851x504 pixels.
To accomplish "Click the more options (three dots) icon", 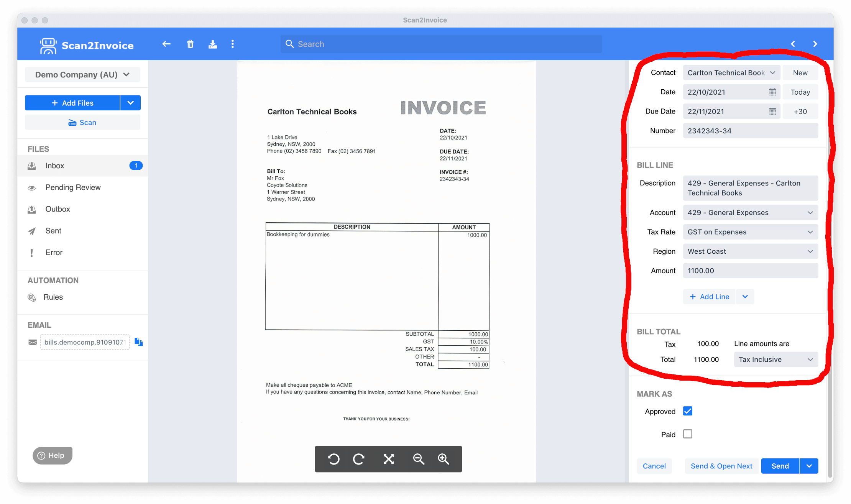I will [233, 44].
